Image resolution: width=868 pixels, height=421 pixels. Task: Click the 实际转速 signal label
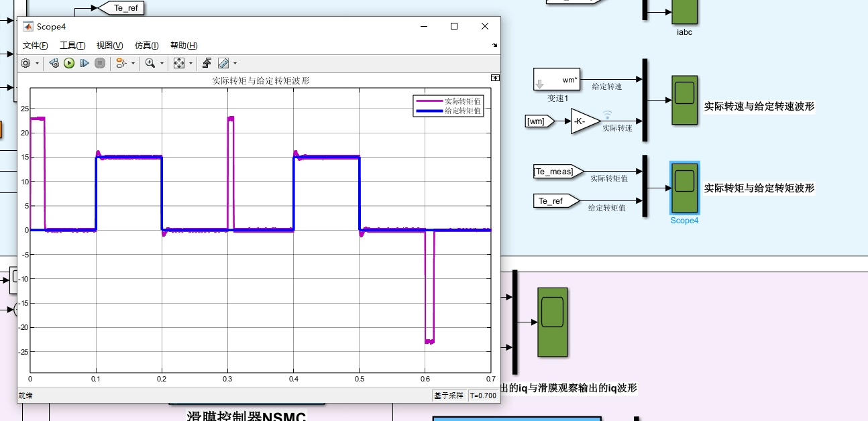(617, 128)
